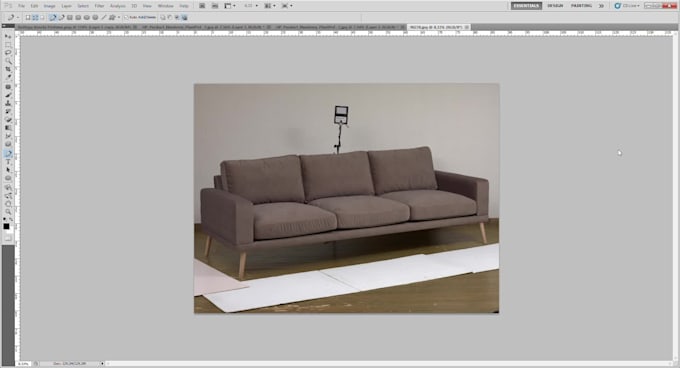
Task: Switch to the IMG78.jpg document tab
Action: tap(436, 27)
